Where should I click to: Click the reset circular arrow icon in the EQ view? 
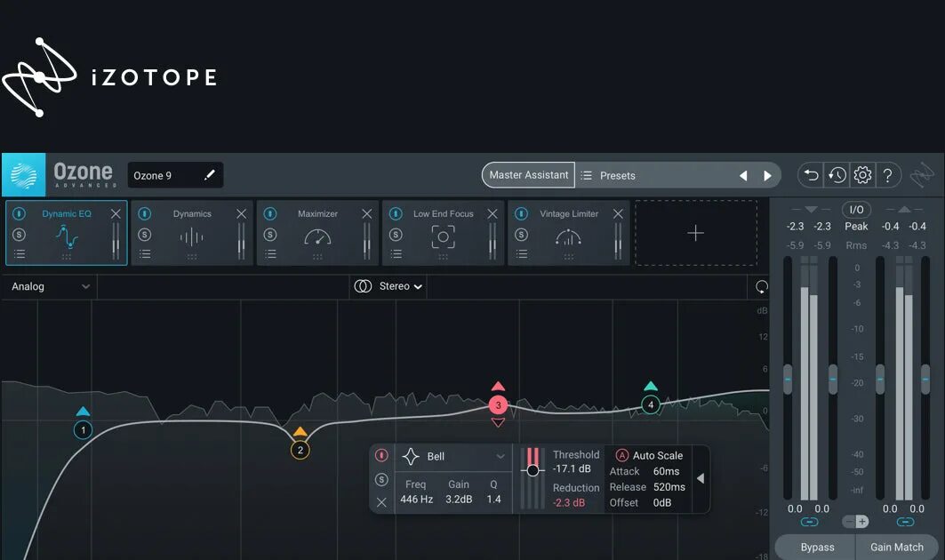coord(762,287)
